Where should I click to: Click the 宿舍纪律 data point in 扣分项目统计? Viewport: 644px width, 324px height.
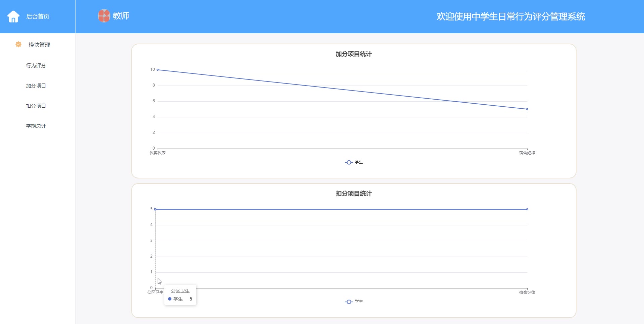click(x=527, y=209)
